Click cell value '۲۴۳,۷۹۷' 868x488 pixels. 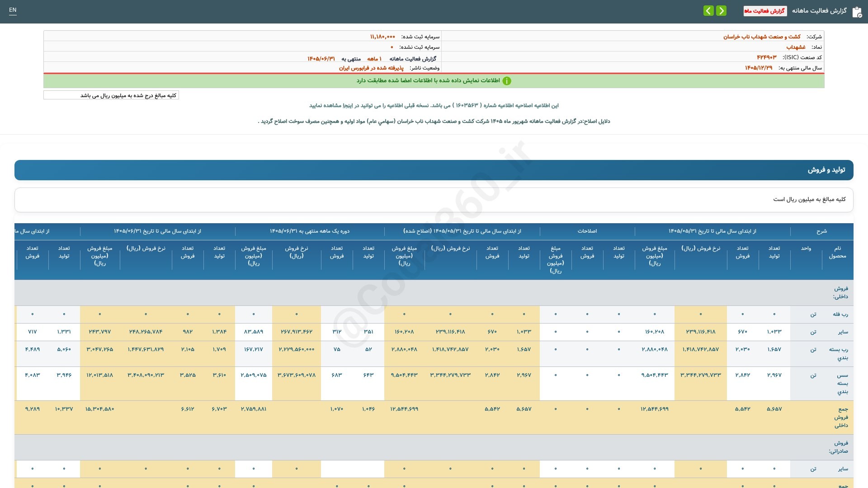point(100,332)
